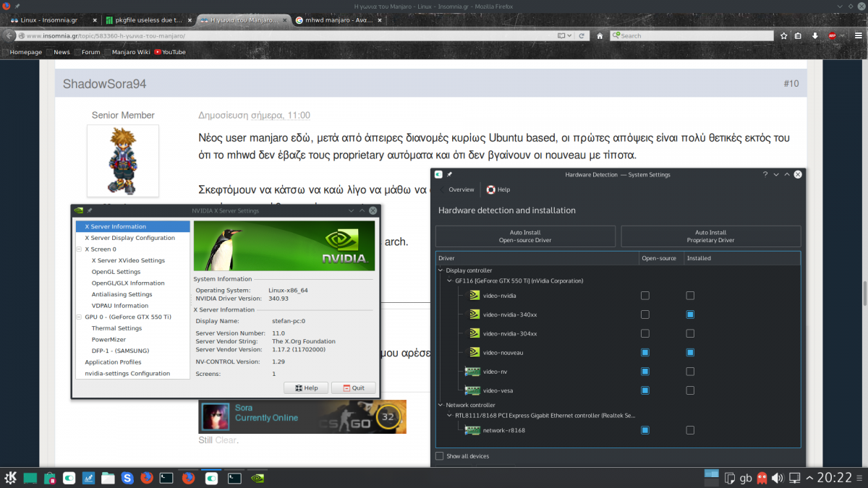Collapse the GF116 GeForce GTX 550 Ti node
Image resolution: width=868 pixels, height=488 pixels.
tap(450, 281)
